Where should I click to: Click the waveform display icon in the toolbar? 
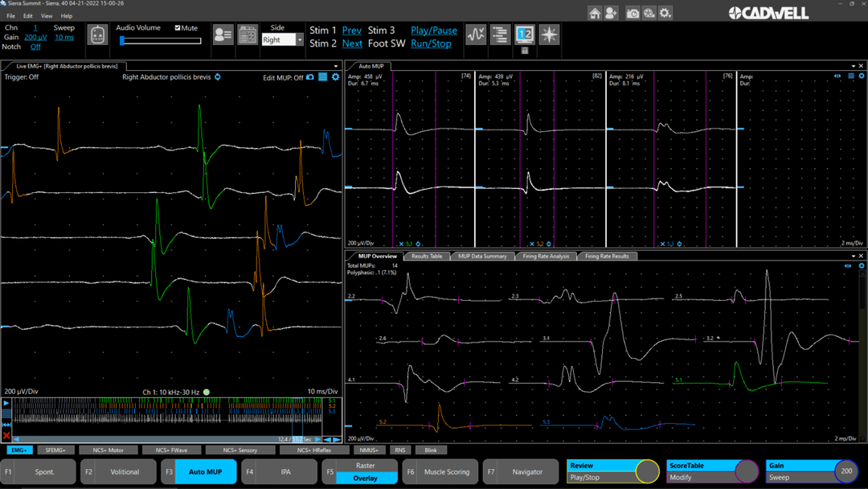pyautogui.click(x=476, y=35)
